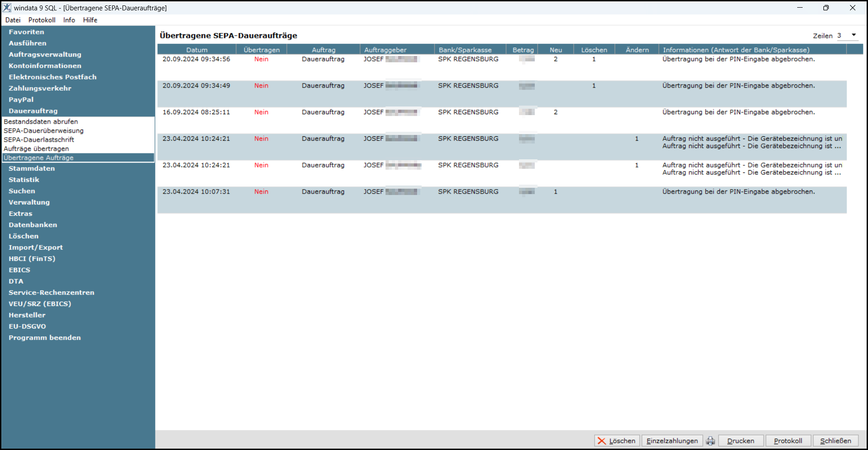Viewport: 868px width, 450px height.
Task: Select Aufträge übertragen submenu entry
Action: 37,149
